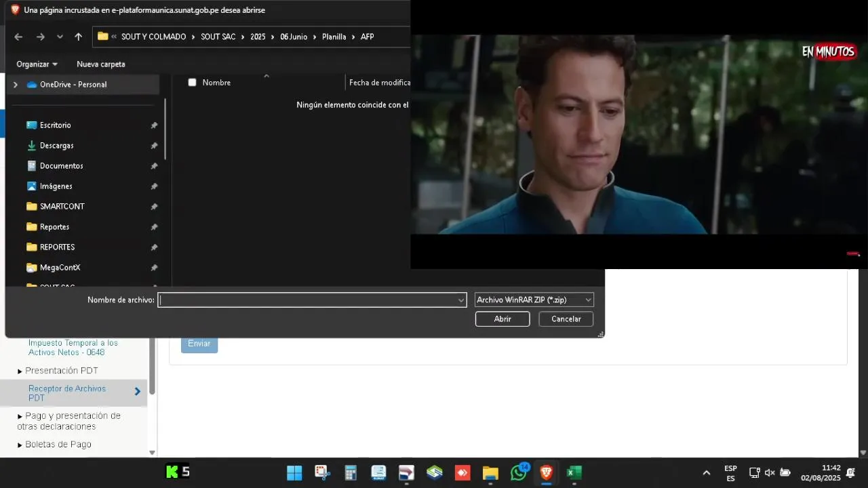Click the Cancelar button
The image size is (868, 488).
(x=566, y=319)
